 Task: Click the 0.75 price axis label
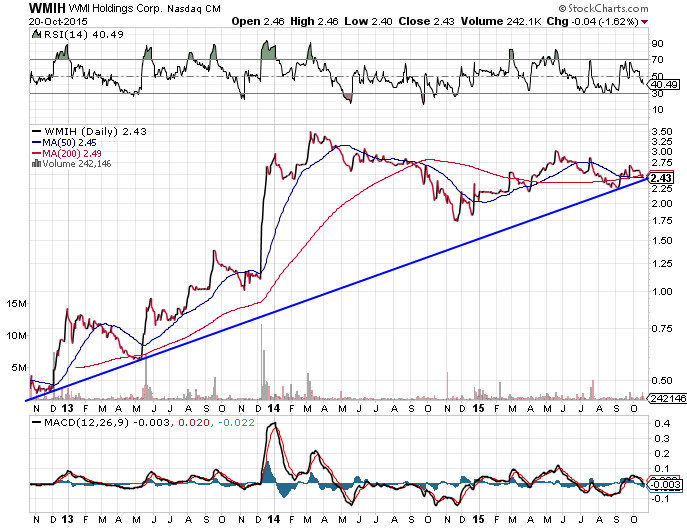662,329
